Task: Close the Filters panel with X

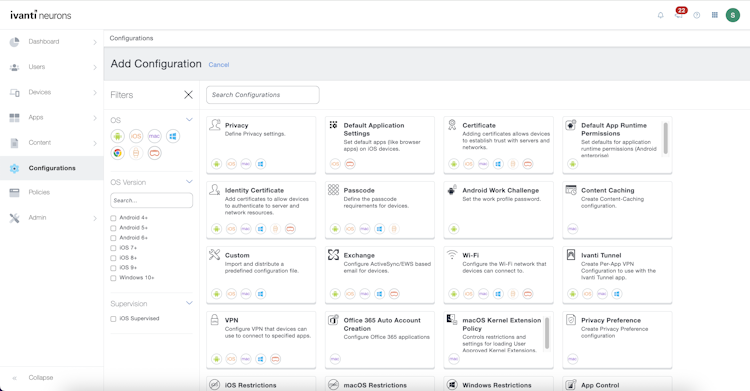Action: point(188,95)
